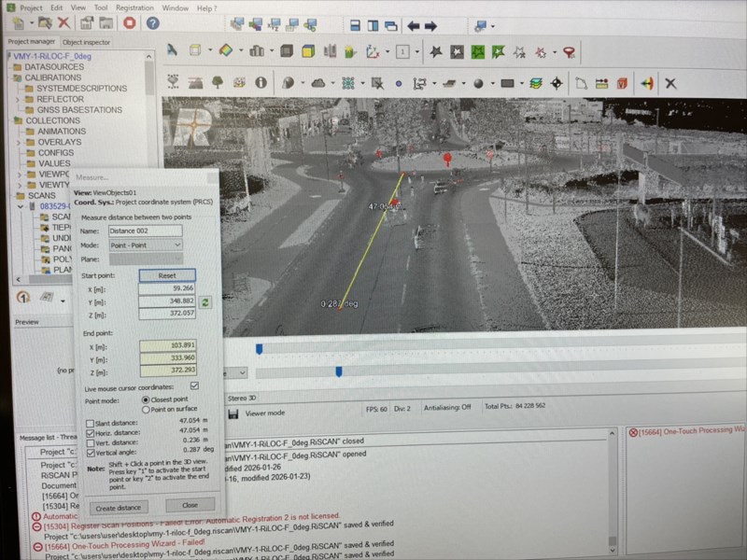Viewport: 747px width, 560px height.
Task: Click the info icon in the viewer toolbar
Action: point(261,82)
